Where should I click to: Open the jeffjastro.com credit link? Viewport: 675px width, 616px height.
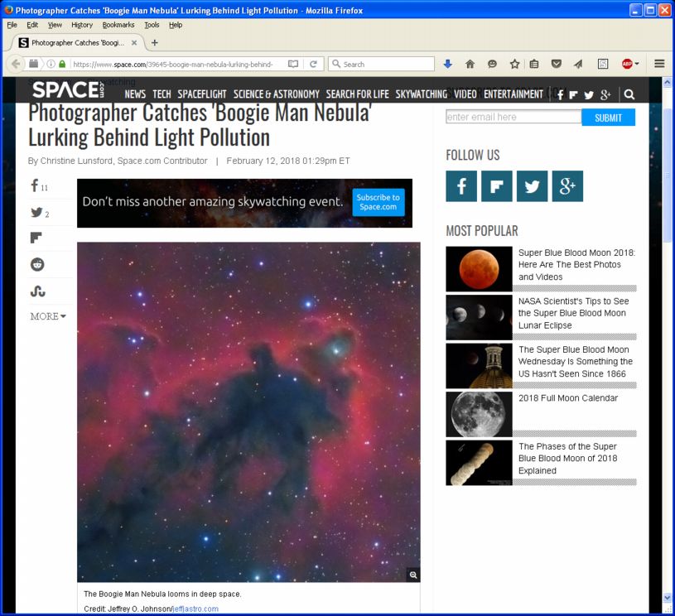click(x=195, y=609)
